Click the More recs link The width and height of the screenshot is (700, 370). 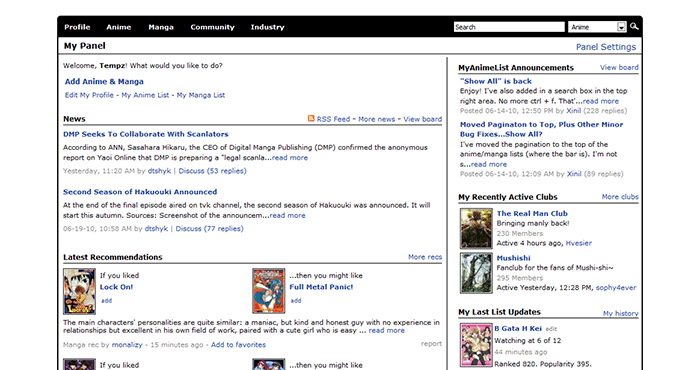point(425,257)
